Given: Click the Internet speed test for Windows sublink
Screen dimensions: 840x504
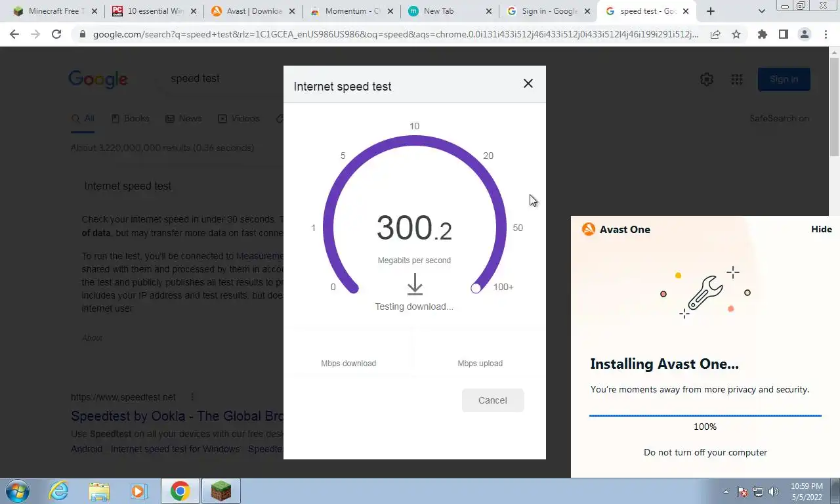Looking at the screenshot, I should pyautogui.click(x=175, y=450).
